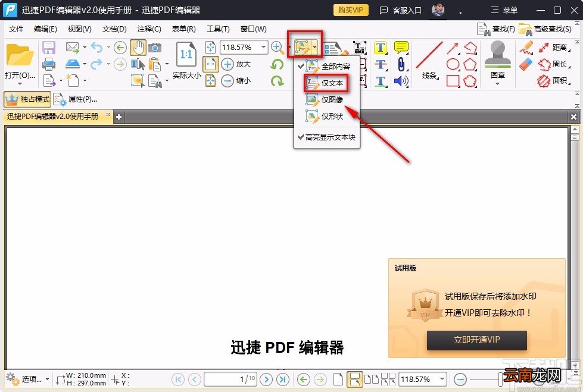Select the pencil freehand drawing tool
Screen dimensions: 583x392
pos(526,48)
